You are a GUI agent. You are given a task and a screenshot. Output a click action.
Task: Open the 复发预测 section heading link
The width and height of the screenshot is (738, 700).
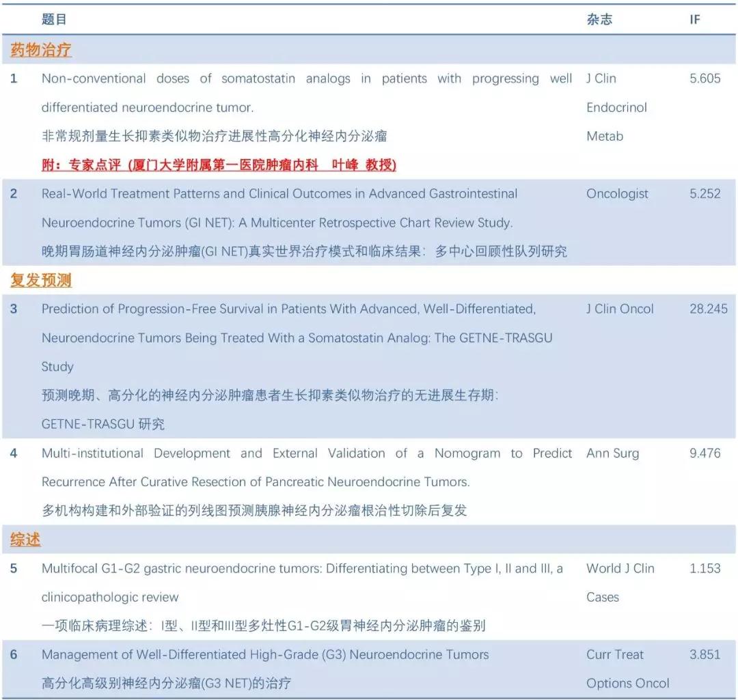point(41,280)
